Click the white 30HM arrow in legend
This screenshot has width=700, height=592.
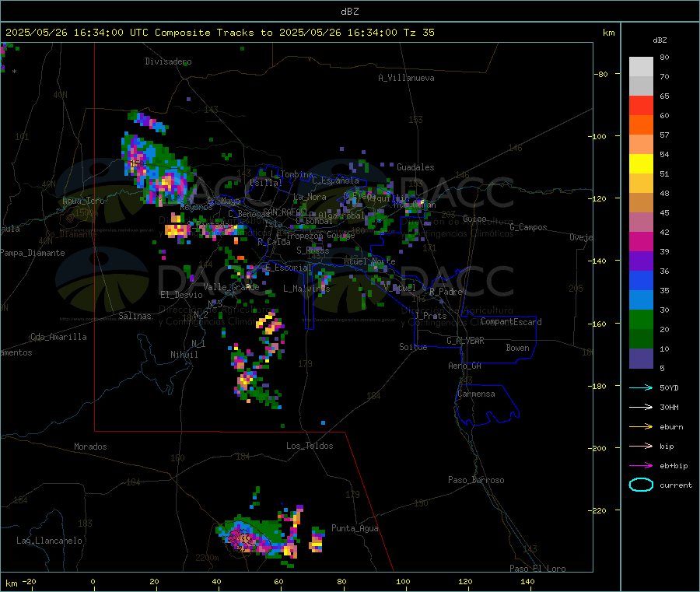pyautogui.click(x=641, y=407)
